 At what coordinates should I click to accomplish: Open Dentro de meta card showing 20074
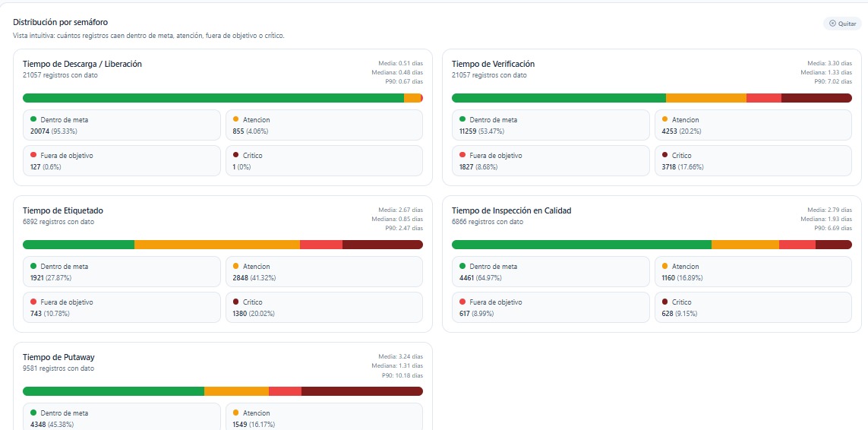coord(122,125)
